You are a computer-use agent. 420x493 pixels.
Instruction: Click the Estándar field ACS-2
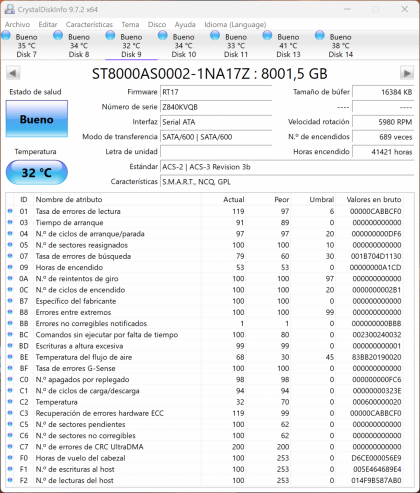point(287,167)
